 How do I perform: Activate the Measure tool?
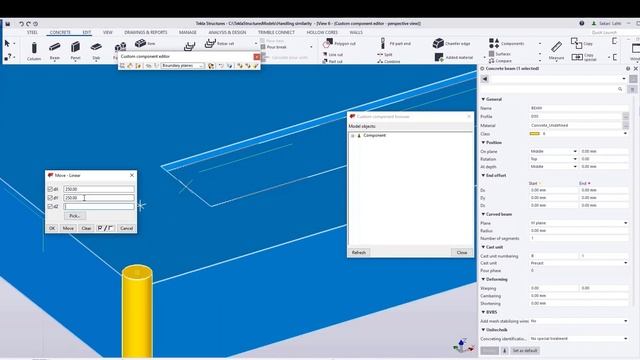pyautogui.click(x=556, y=50)
